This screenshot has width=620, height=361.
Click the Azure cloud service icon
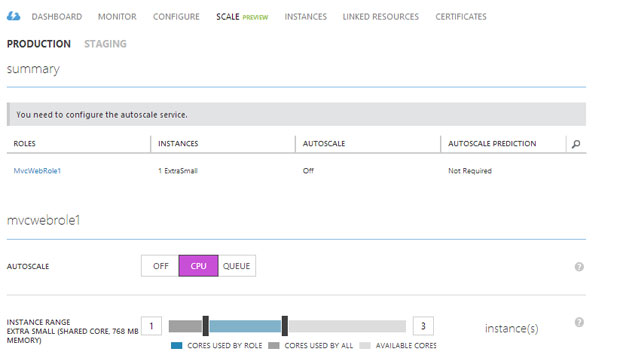pyautogui.click(x=13, y=16)
